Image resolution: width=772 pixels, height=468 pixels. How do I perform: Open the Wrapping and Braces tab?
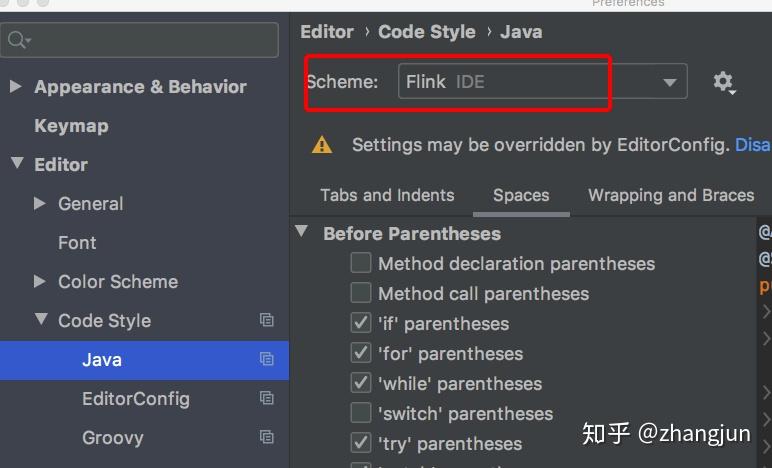(671, 195)
